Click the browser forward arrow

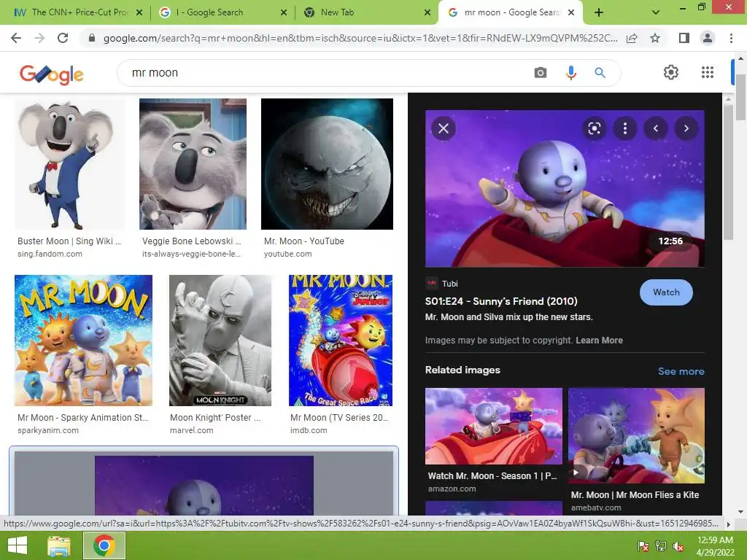[39, 38]
